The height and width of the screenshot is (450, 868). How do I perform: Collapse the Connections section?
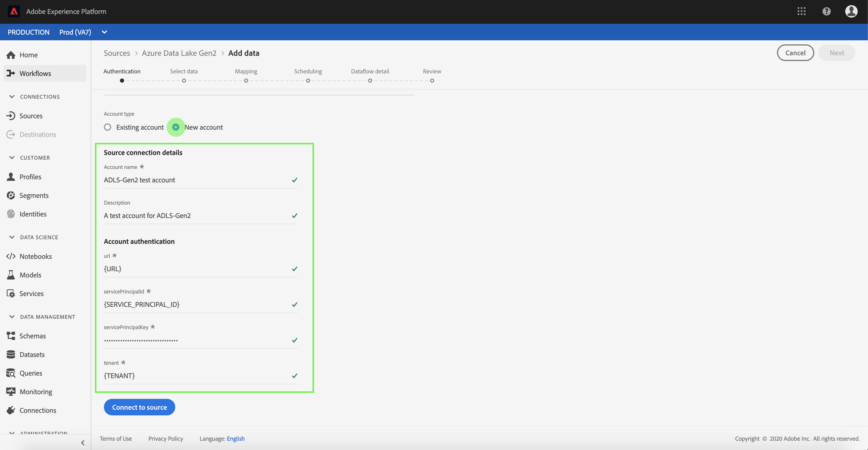tap(12, 97)
